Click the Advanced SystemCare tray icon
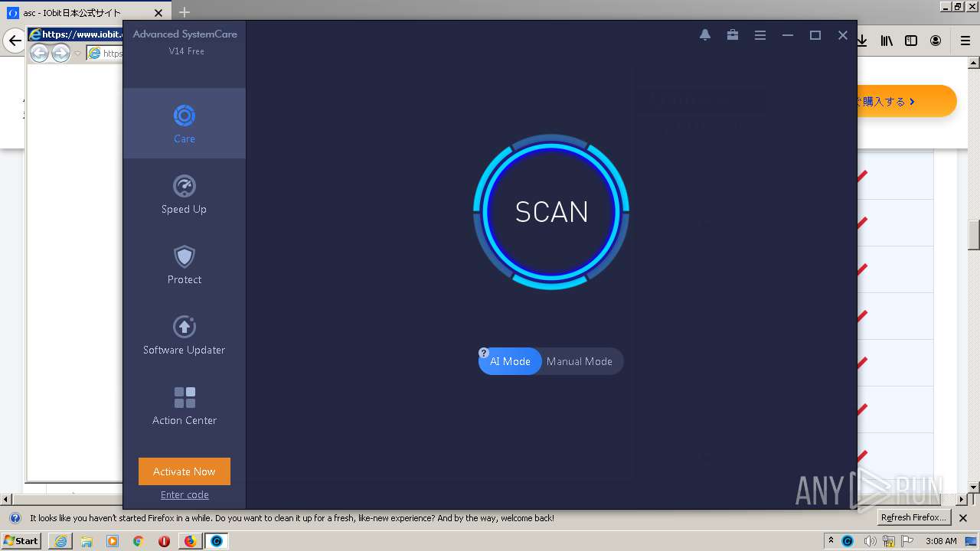This screenshot has height=551, width=980. point(848,541)
